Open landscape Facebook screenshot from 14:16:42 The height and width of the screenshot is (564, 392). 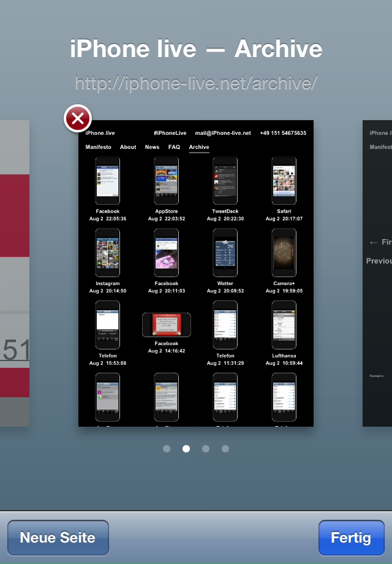[x=167, y=325]
